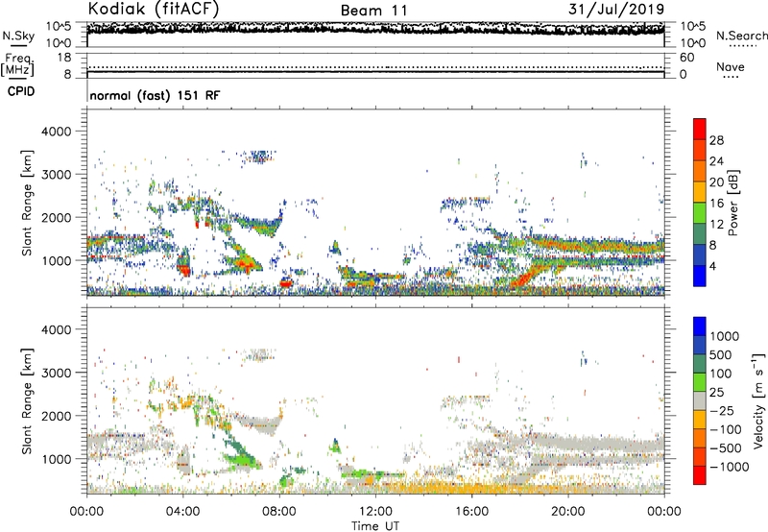Pick the blue bottom segment of Power colorbar
Viewport: 768px width, 532px height.
tap(700, 276)
